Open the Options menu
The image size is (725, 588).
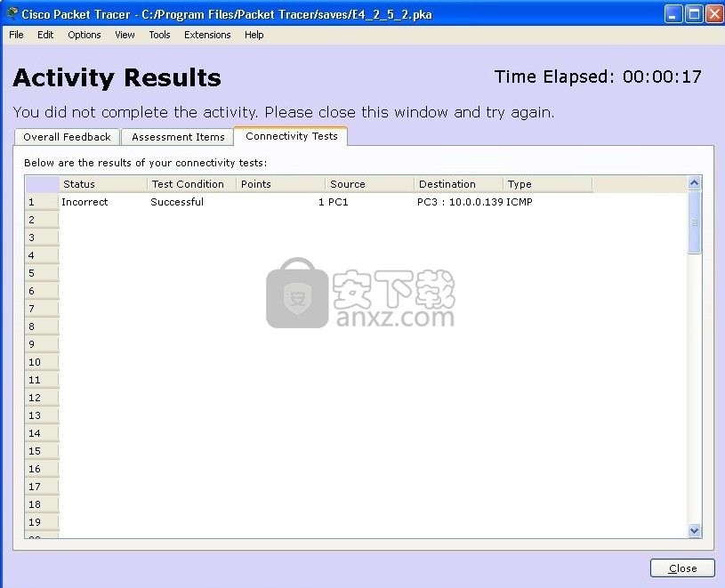coord(85,35)
